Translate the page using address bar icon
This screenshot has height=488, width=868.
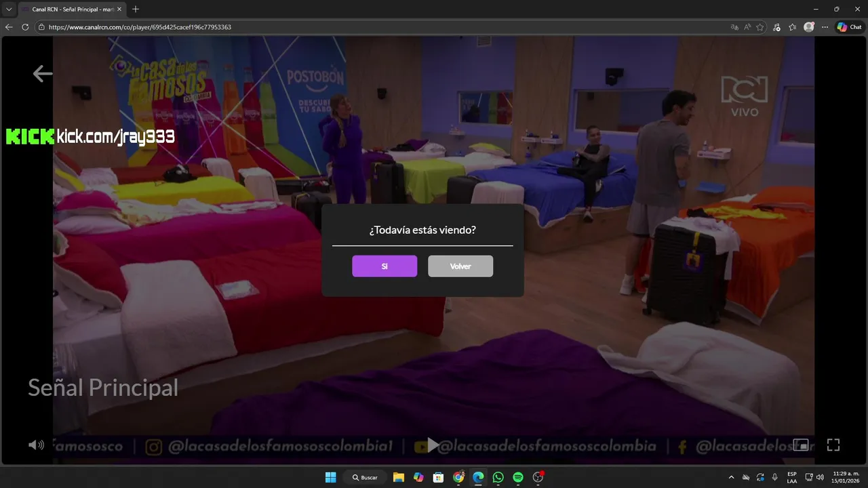tap(734, 27)
